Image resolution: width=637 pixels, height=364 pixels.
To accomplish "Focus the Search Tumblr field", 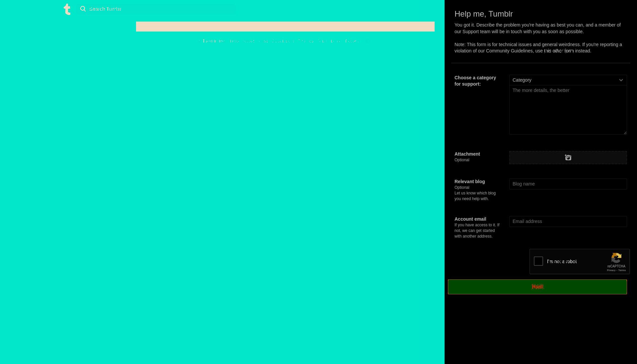I will 156,9.
